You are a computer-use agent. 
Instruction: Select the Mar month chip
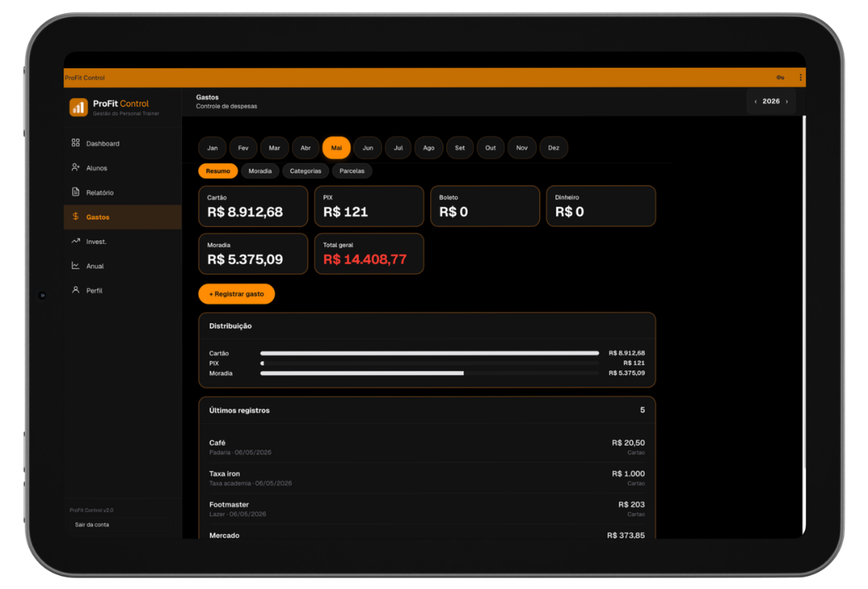[274, 148]
